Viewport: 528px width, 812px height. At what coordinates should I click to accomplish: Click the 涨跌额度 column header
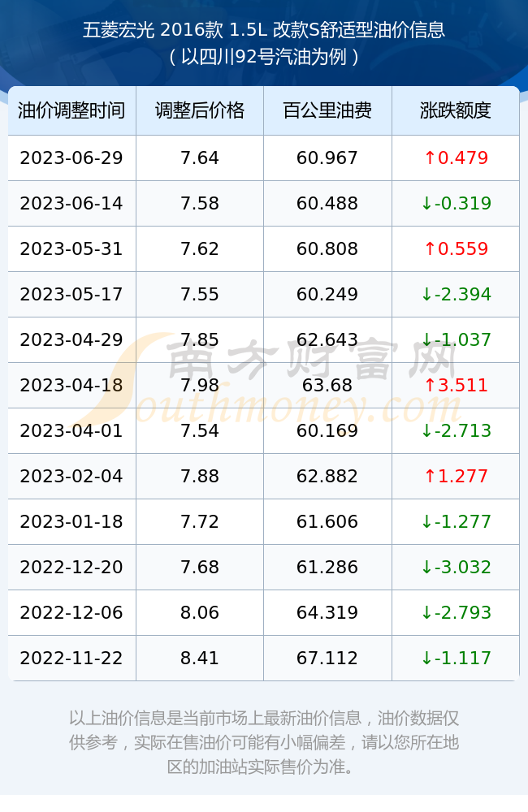tap(456, 110)
